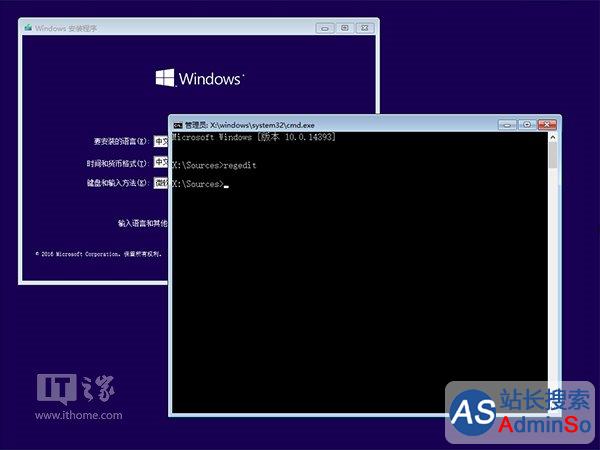600x450 pixels.
Task: Minimize the Windows Setup window
Action: click(325, 28)
